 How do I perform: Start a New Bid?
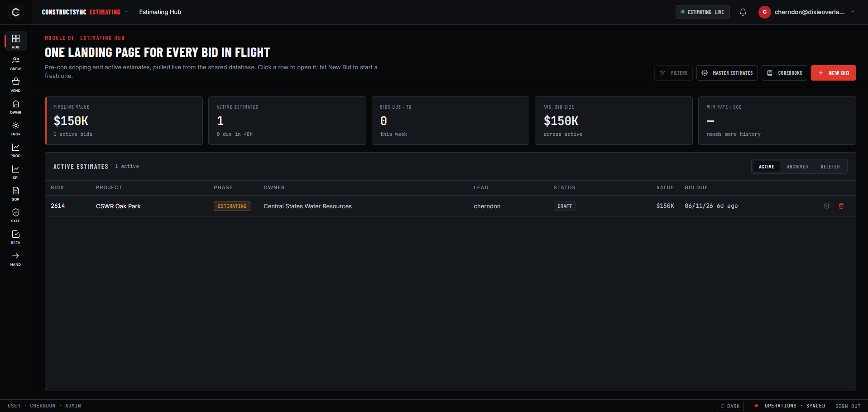coord(833,73)
